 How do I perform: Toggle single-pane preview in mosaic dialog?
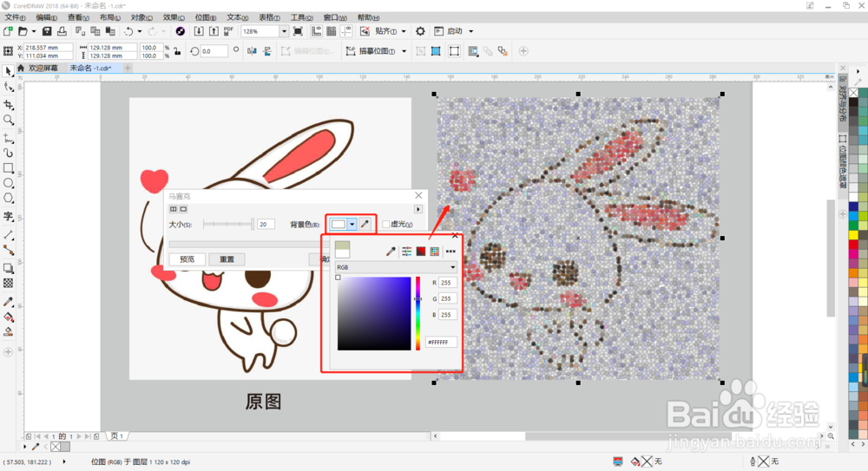(x=183, y=209)
